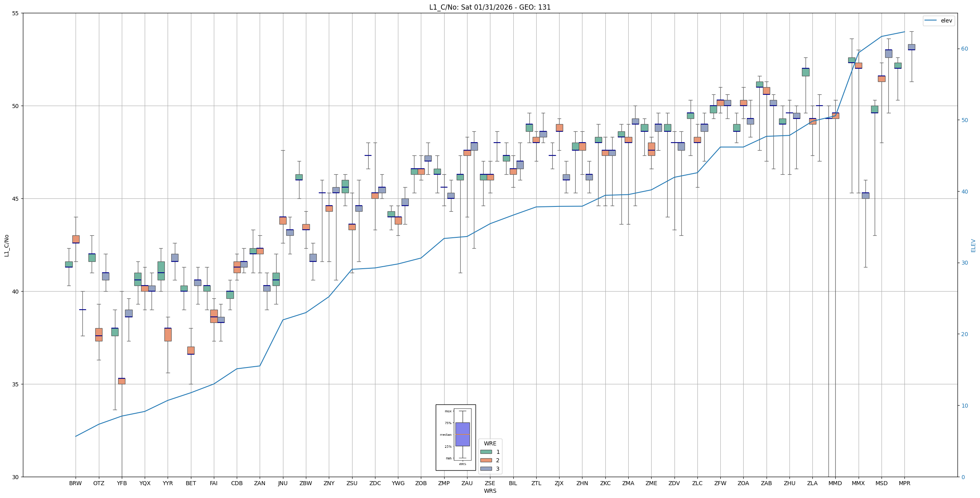Click the JNU station label on x-axis
980x498 pixels.
coord(283,483)
